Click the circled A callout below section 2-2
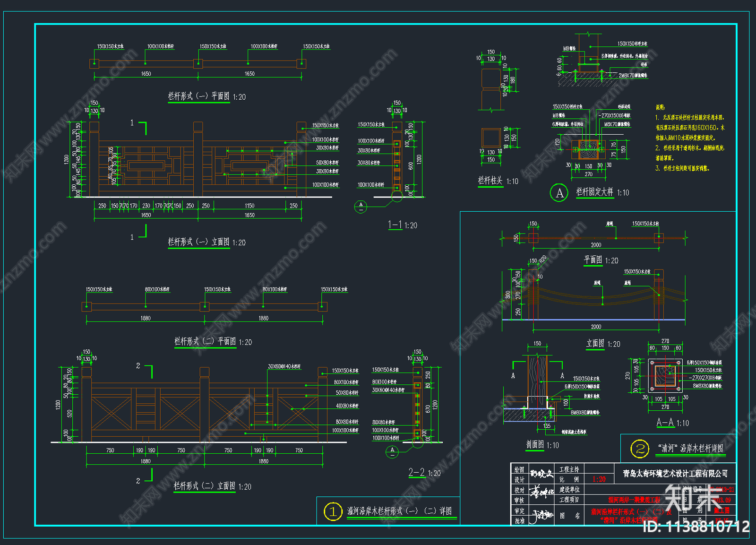The image size is (756, 545). point(392,452)
